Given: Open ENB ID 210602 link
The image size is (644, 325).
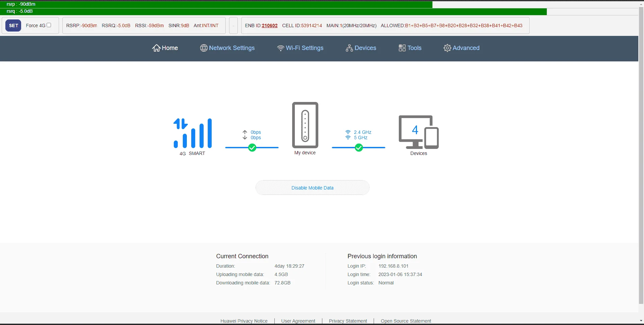Looking at the screenshot, I should [270, 25].
